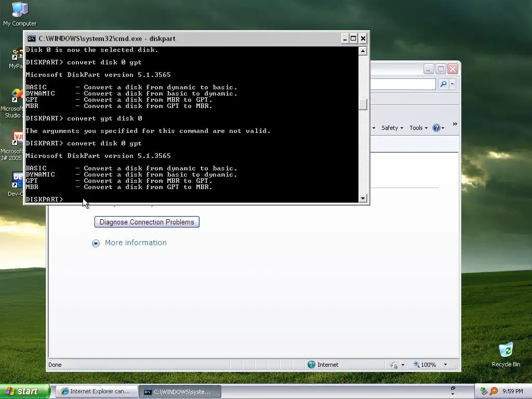This screenshot has width=532, height=399.
Task: Click the Done status text in Internet Explorer
Action: (x=55, y=365)
